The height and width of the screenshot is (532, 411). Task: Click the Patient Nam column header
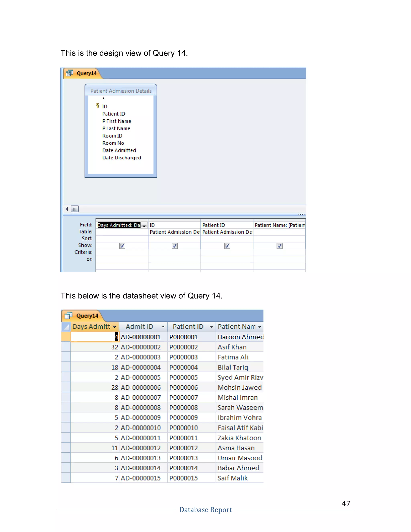coord(240,327)
